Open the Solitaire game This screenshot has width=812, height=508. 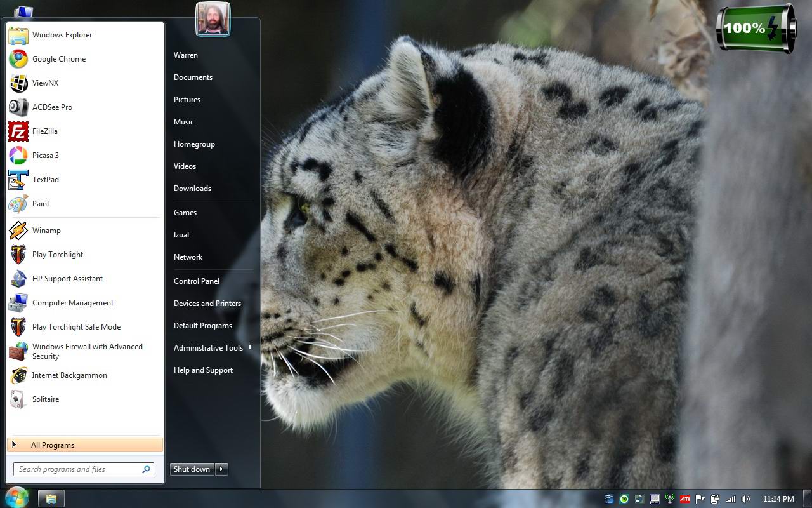click(x=45, y=399)
